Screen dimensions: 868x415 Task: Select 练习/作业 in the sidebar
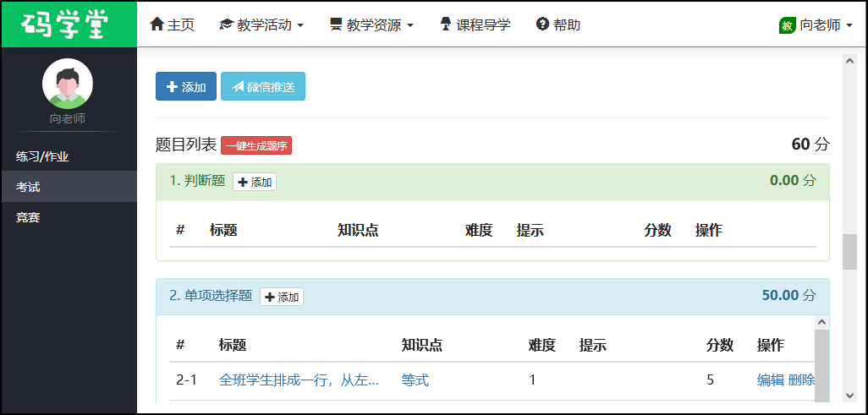coord(69,156)
